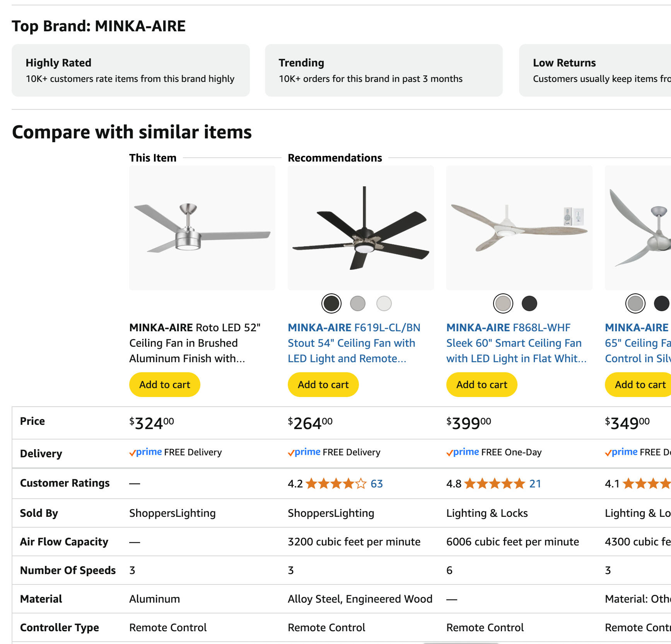
Task: Open the 21 reviews for Sleek fan
Action: point(535,484)
